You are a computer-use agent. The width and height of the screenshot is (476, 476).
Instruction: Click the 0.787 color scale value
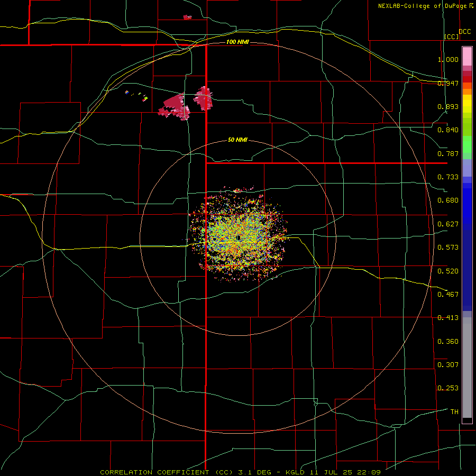pos(448,153)
